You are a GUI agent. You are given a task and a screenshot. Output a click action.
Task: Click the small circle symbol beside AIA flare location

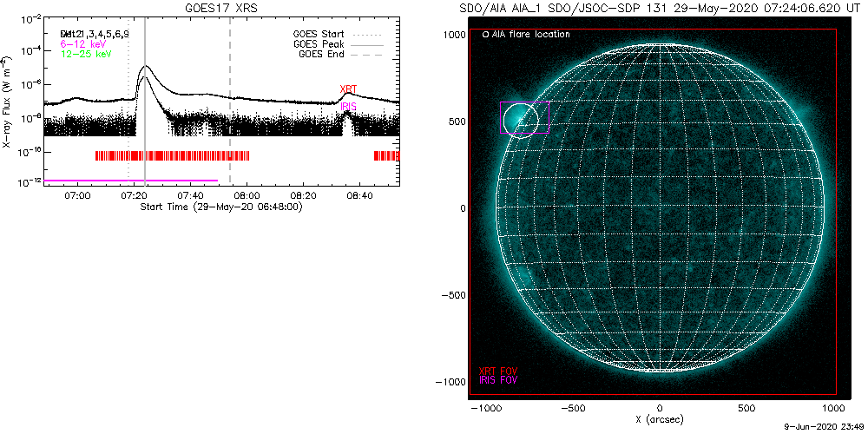click(x=484, y=35)
